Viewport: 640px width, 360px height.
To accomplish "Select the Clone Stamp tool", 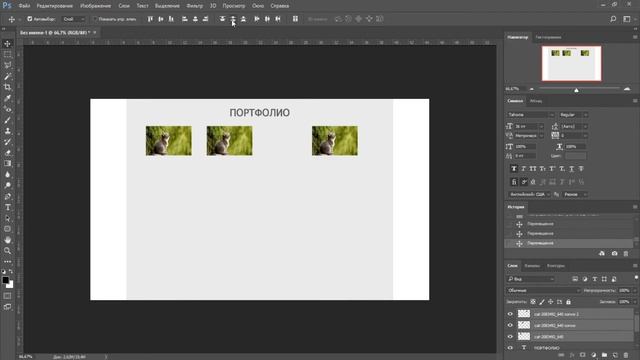I will click(7, 131).
